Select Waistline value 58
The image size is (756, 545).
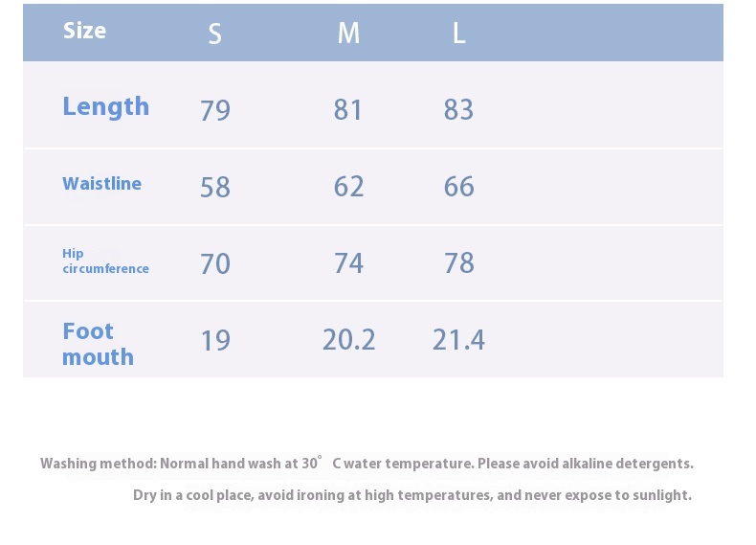[x=215, y=187]
